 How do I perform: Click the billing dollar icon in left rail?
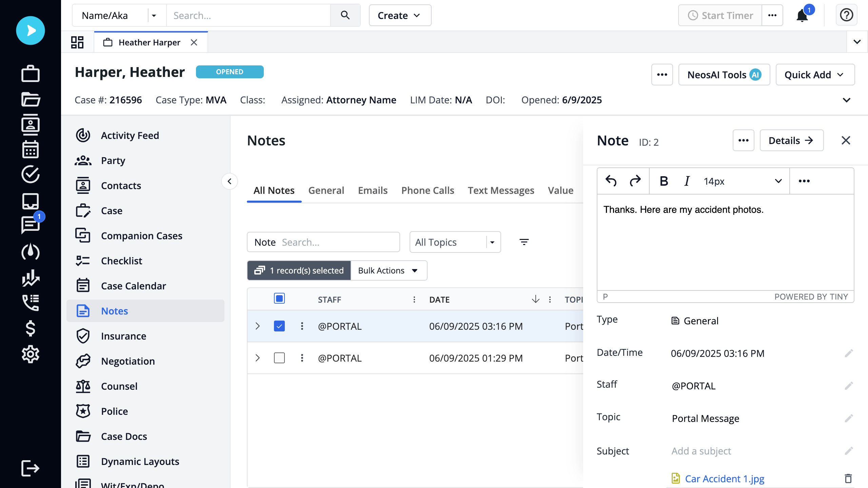click(31, 328)
